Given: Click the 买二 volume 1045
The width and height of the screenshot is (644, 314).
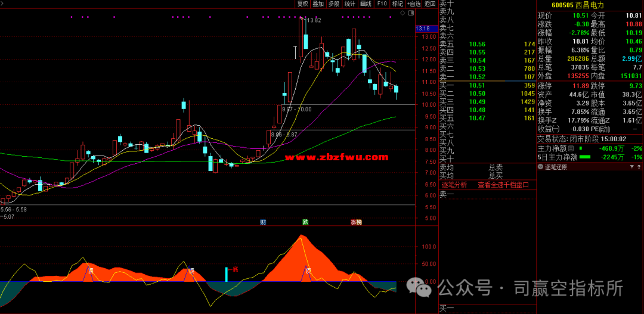Looking at the screenshot, I should (x=528, y=94).
